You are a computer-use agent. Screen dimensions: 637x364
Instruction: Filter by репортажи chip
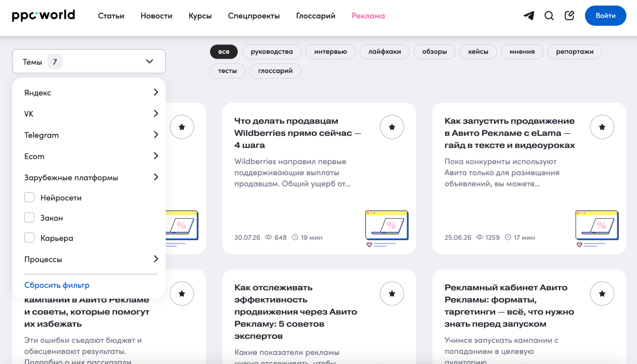[x=575, y=52]
